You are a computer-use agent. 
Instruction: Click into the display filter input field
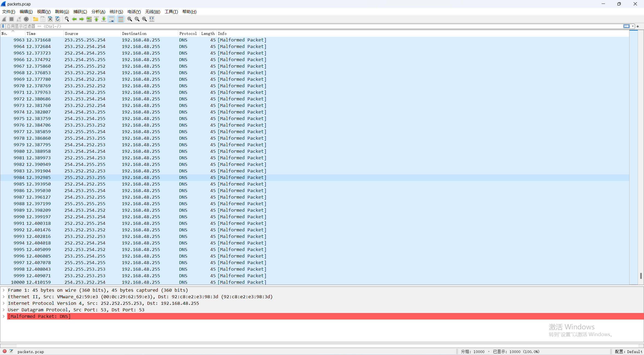click(300, 26)
